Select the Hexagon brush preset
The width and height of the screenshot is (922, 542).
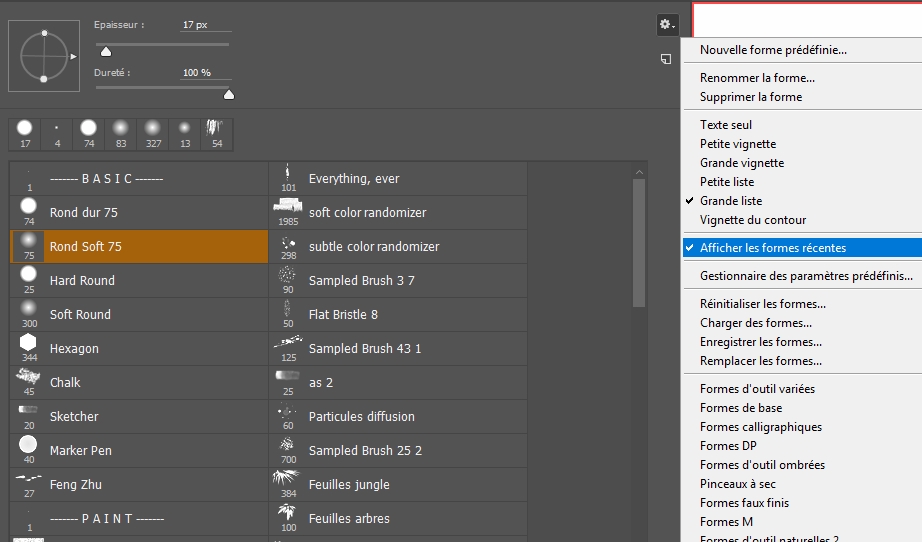pos(138,348)
